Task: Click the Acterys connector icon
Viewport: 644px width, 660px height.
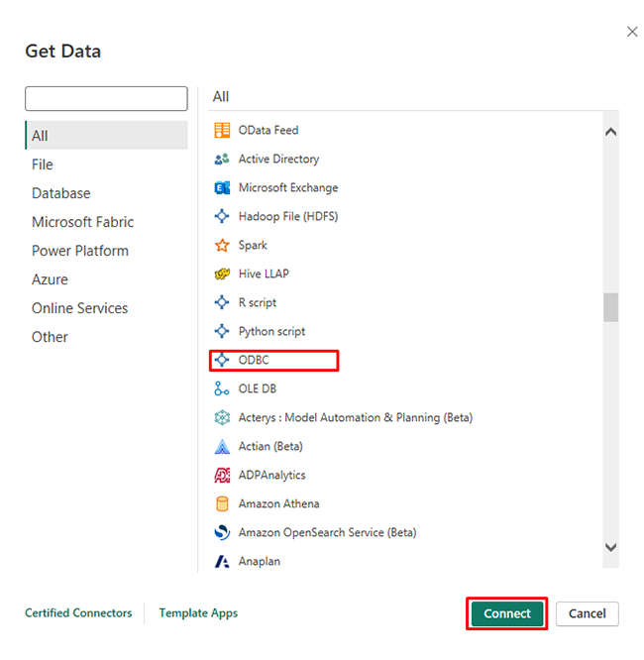Action: 222,417
